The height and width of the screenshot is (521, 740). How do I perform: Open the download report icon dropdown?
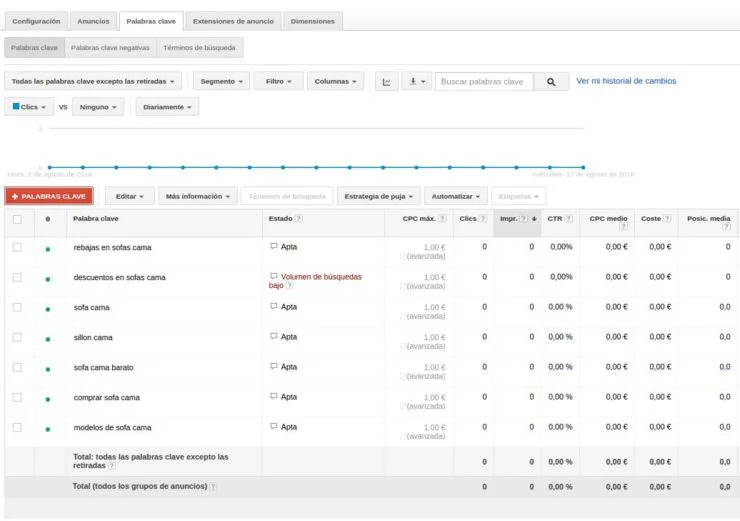click(417, 82)
